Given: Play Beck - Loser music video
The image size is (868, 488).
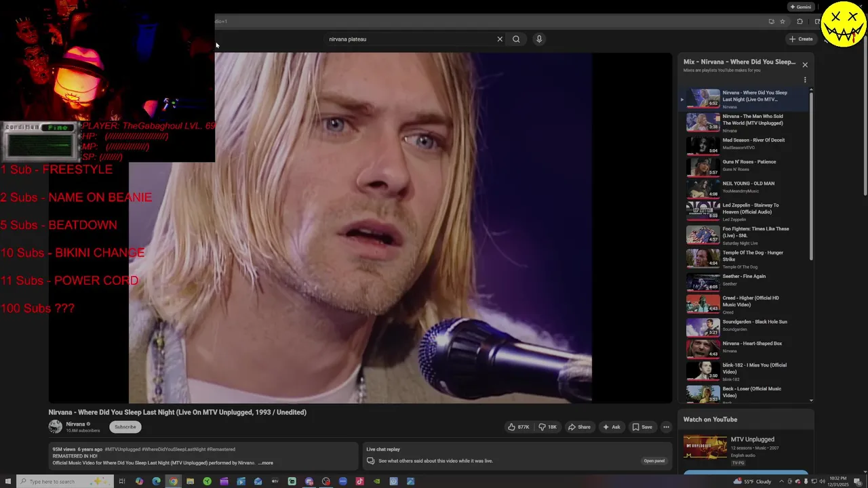Looking at the screenshot, I should [745, 394].
